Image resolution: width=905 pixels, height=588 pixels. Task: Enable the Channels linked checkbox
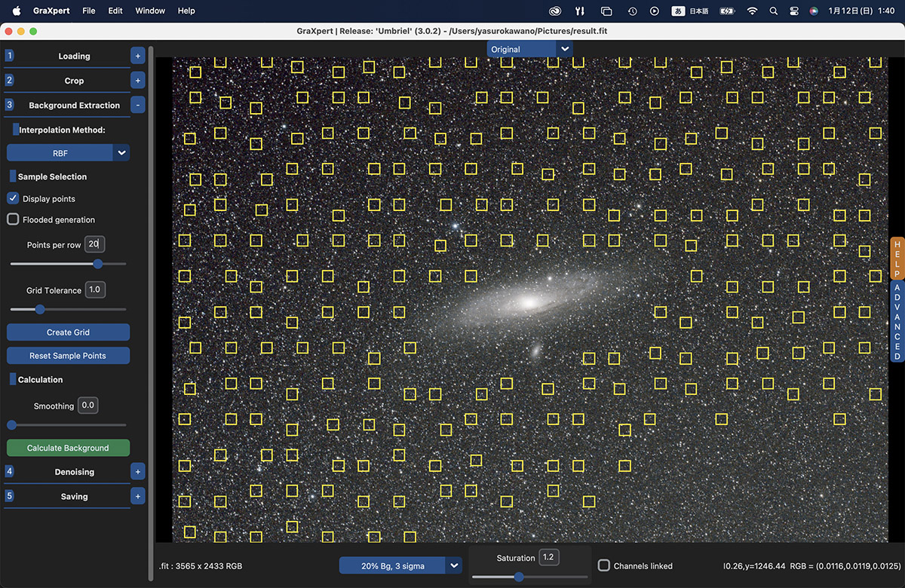(603, 565)
